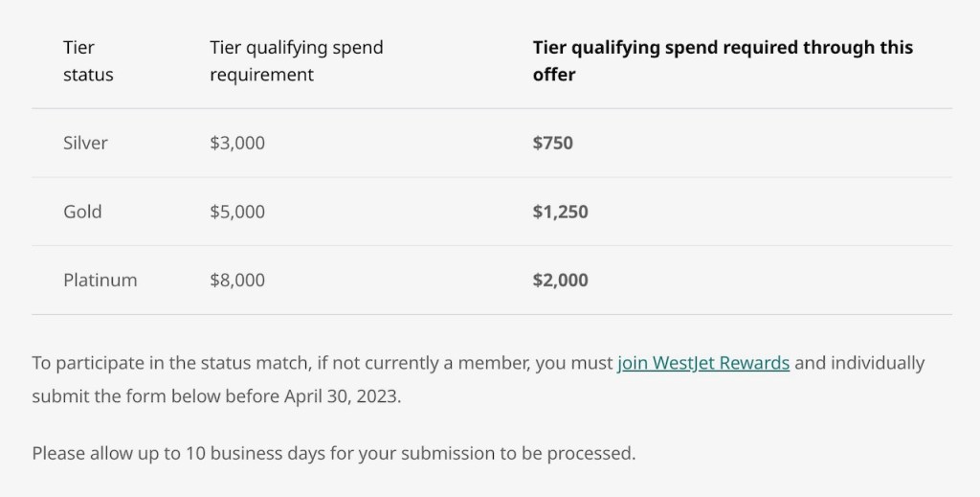Click the bold spend required through this offer header
This screenshot has height=497, width=980.
(722, 60)
